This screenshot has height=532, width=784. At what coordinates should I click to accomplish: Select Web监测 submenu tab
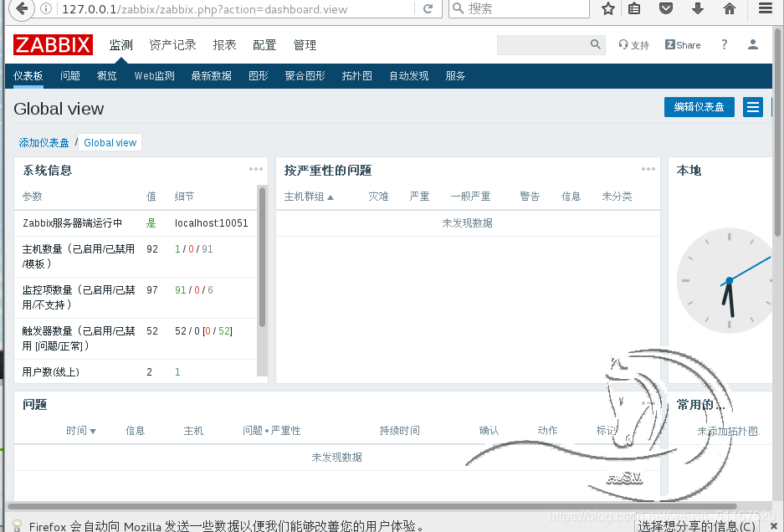click(x=154, y=76)
